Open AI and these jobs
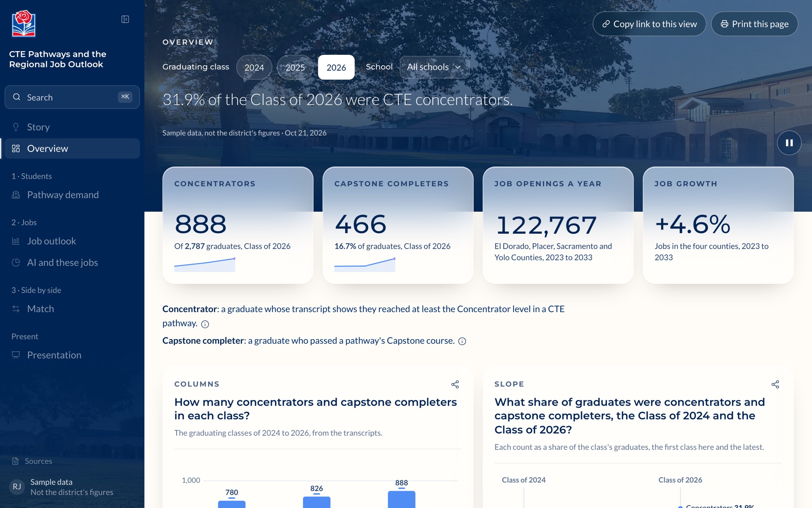Image resolution: width=812 pixels, height=508 pixels. [x=72, y=263]
